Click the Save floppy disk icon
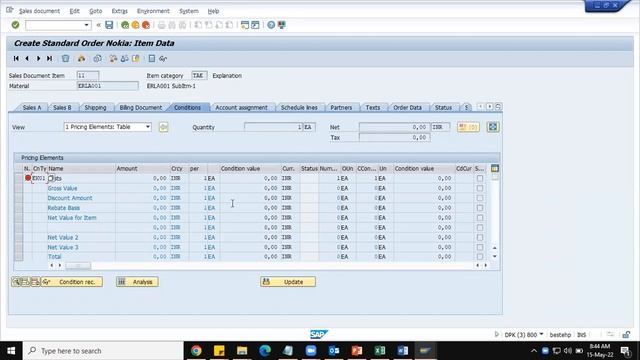This screenshot has width=640, height=360. point(109,25)
